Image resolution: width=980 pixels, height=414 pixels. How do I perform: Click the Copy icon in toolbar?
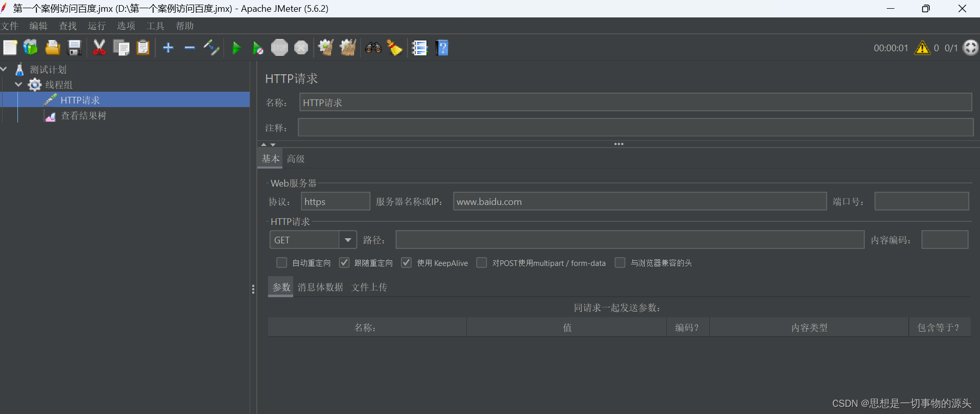121,48
